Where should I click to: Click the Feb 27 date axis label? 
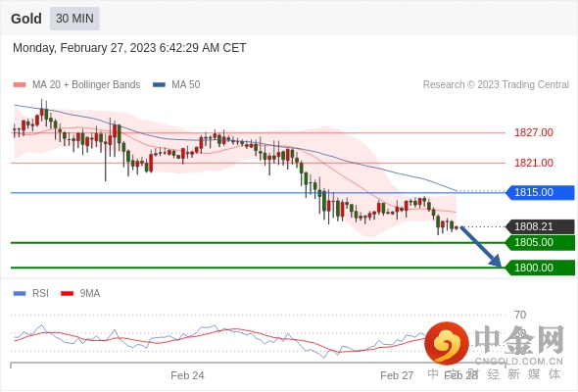(397, 375)
